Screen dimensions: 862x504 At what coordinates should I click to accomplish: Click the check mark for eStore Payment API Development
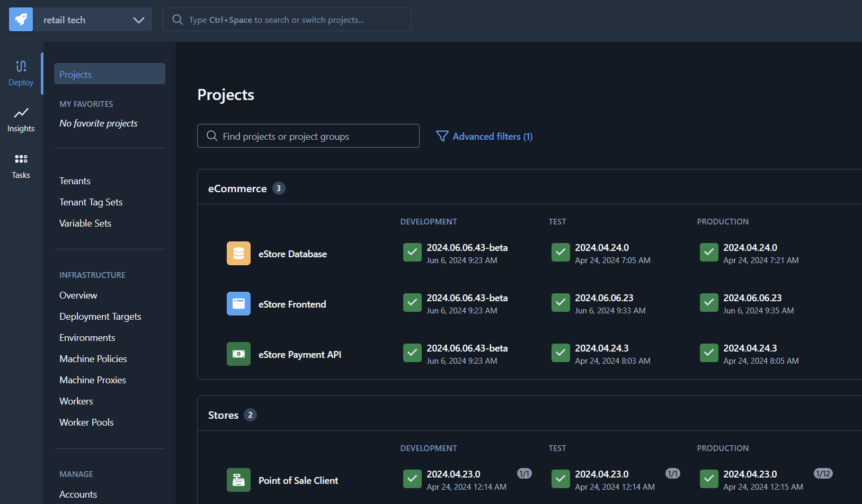(x=412, y=353)
